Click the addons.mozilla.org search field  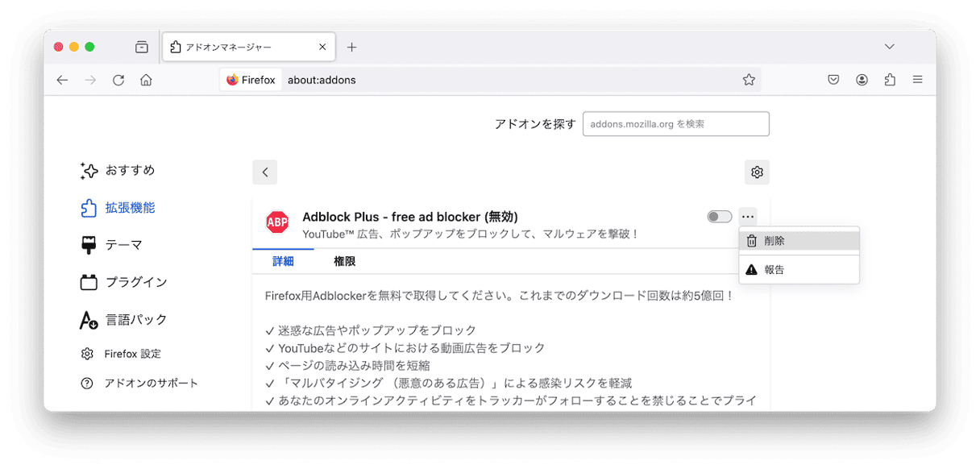point(675,124)
